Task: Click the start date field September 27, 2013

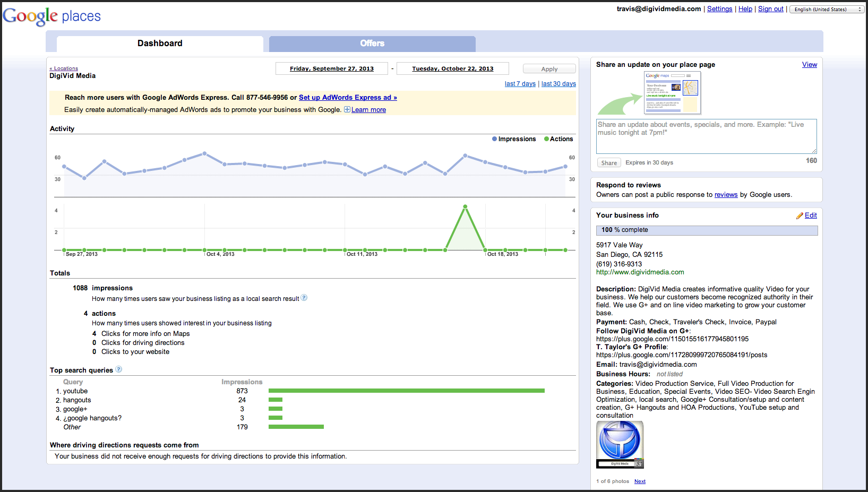Action: pos(332,68)
